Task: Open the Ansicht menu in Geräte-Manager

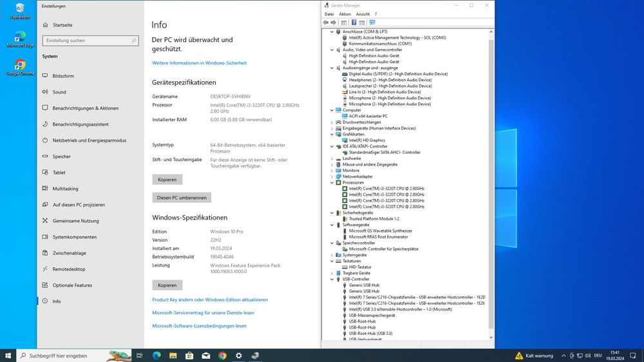Action: point(363,14)
